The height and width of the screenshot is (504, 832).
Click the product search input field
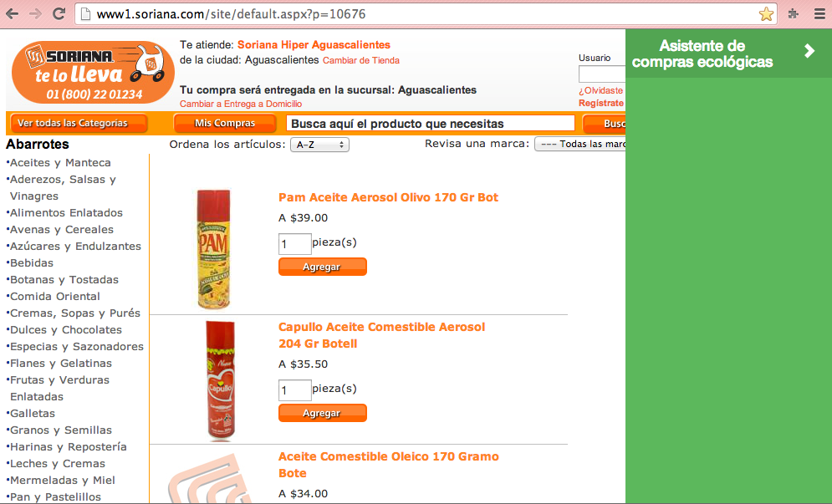pyautogui.click(x=431, y=124)
